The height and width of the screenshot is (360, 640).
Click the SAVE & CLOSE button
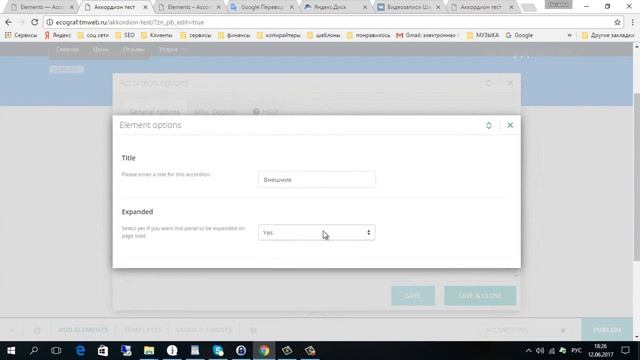pos(480,296)
